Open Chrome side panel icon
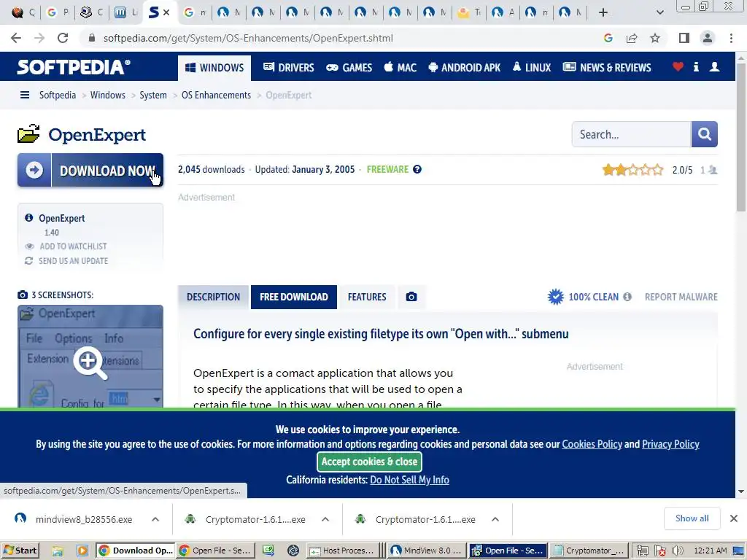 684,38
